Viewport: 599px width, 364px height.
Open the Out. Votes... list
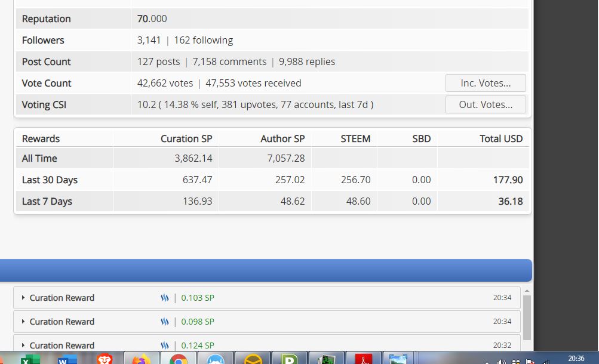485,104
